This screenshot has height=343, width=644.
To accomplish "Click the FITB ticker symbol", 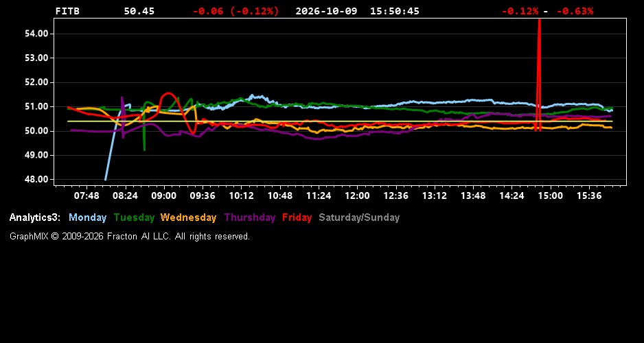I will tap(67, 12).
